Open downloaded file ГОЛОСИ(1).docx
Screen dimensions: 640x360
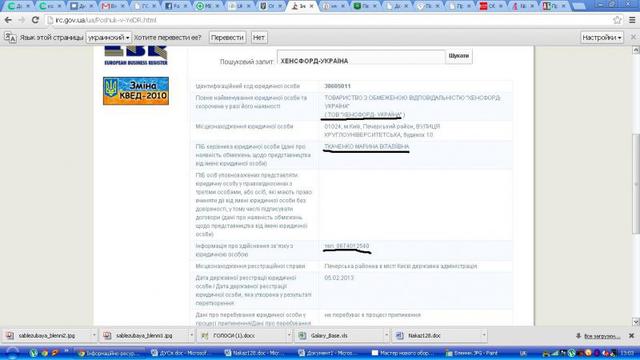tap(241, 336)
